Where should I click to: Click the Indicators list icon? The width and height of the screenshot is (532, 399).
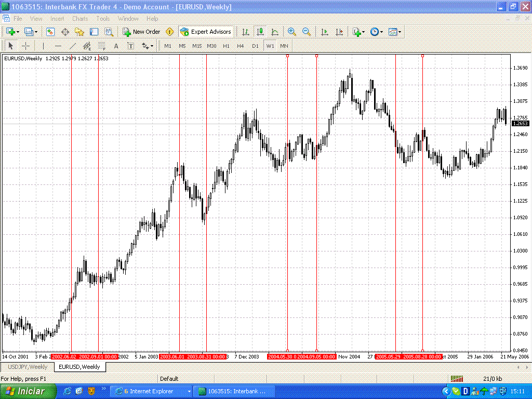click(356, 32)
